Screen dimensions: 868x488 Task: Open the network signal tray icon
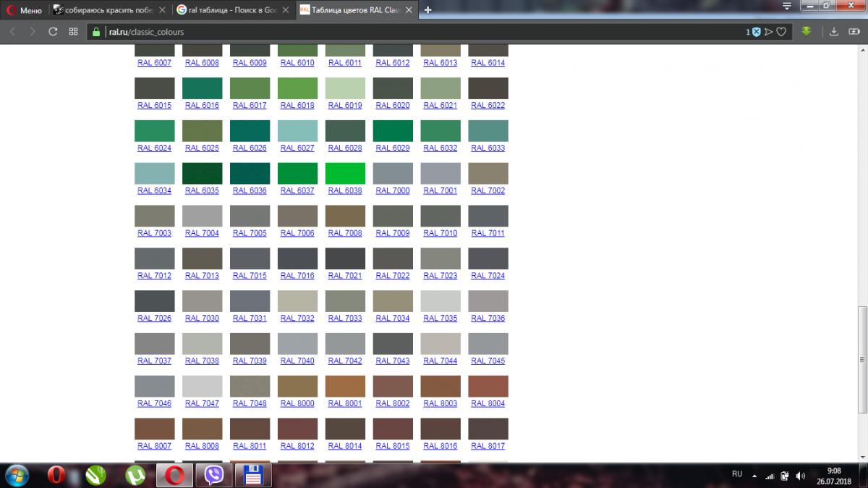pos(770,476)
